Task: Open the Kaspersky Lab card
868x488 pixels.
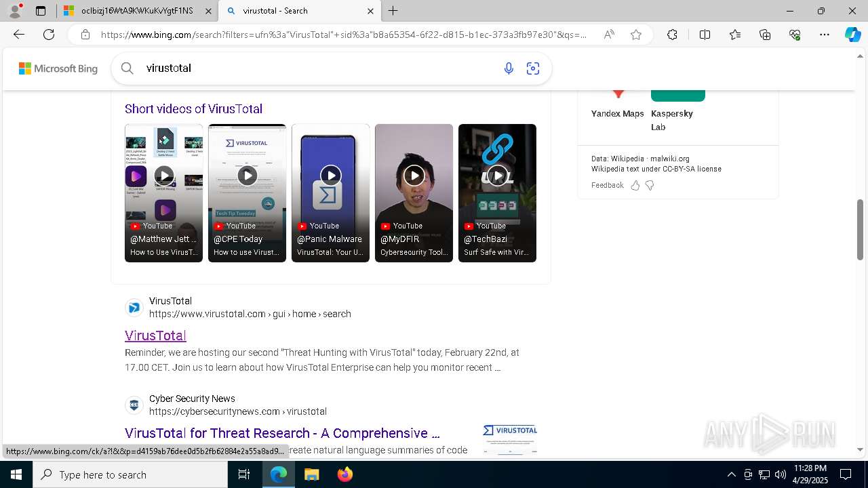Action: click(x=677, y=110)
